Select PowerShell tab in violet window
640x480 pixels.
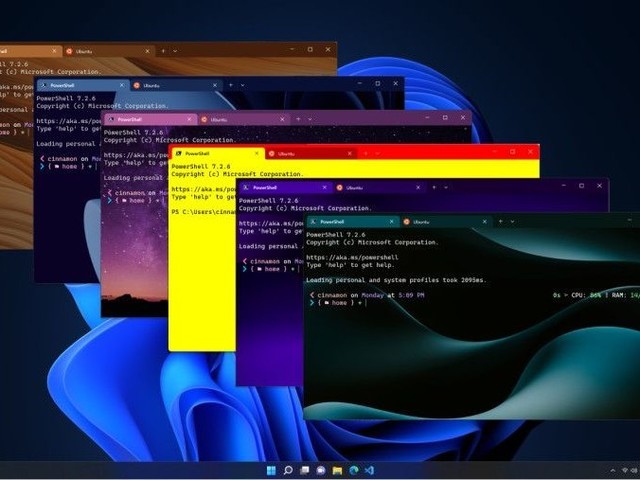click(x=284, y=187)
